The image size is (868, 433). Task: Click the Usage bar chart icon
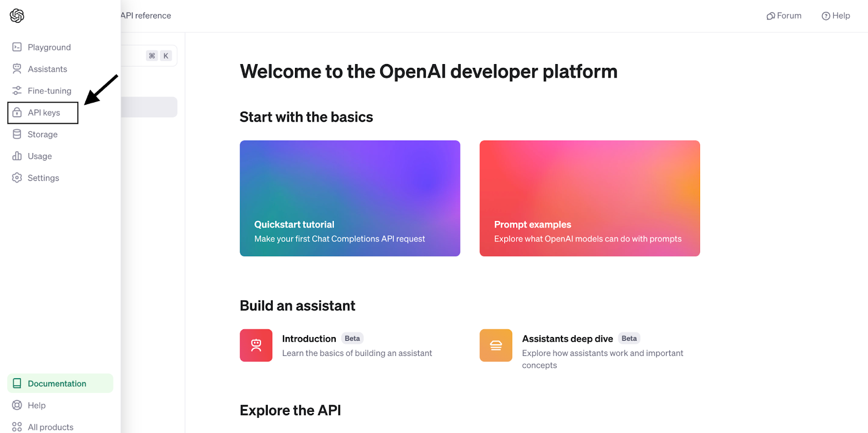[x=17, y=156]
